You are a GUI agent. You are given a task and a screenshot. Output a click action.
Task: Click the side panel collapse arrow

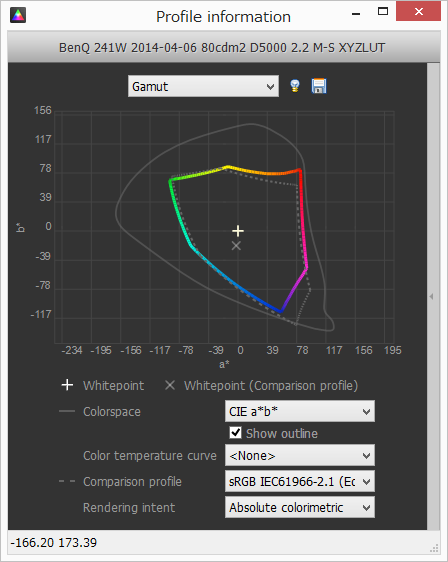pyautogui.click(x=431, y=296)
